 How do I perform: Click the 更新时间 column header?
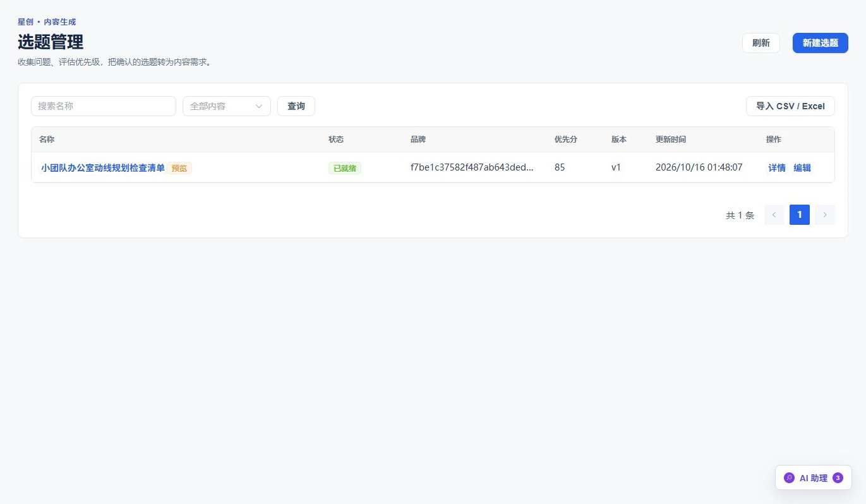[671, 140]
